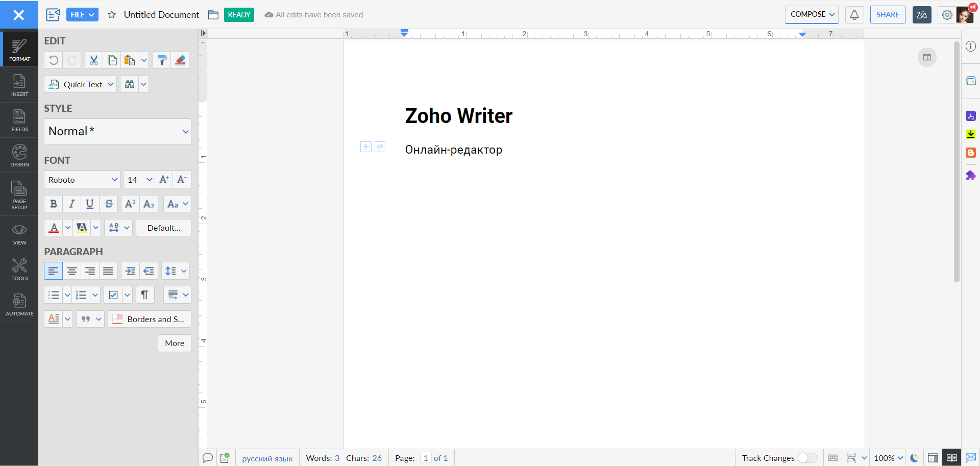980x466 pixels.
Task: Click the Paste clipboard icon
Action: [x=130, y=60]
